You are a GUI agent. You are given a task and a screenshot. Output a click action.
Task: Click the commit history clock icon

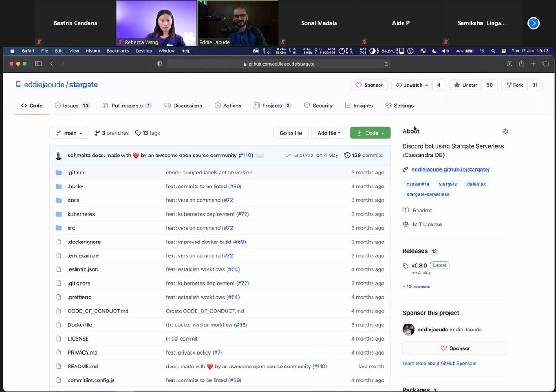(x=347, y=156)
